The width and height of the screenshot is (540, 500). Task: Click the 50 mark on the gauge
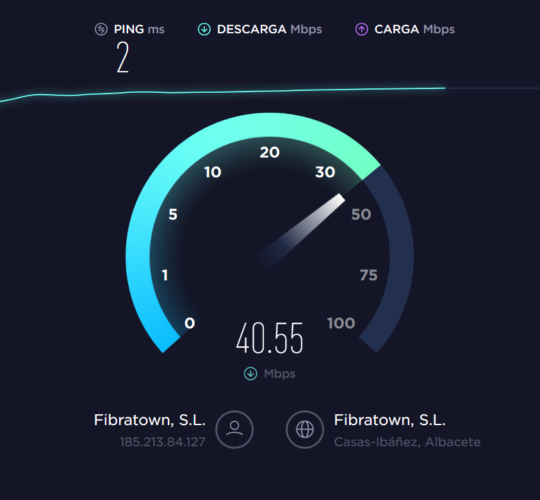point(361,214)
